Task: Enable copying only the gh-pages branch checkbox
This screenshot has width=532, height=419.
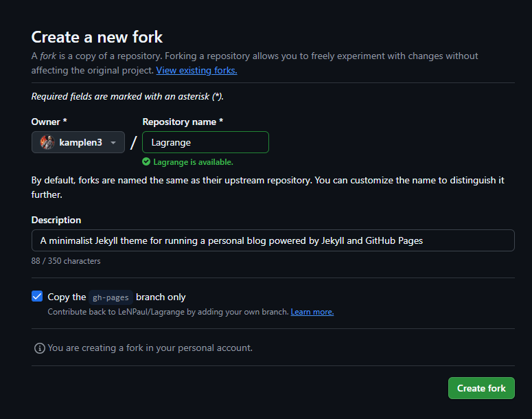Action: (x=37, y=297)
